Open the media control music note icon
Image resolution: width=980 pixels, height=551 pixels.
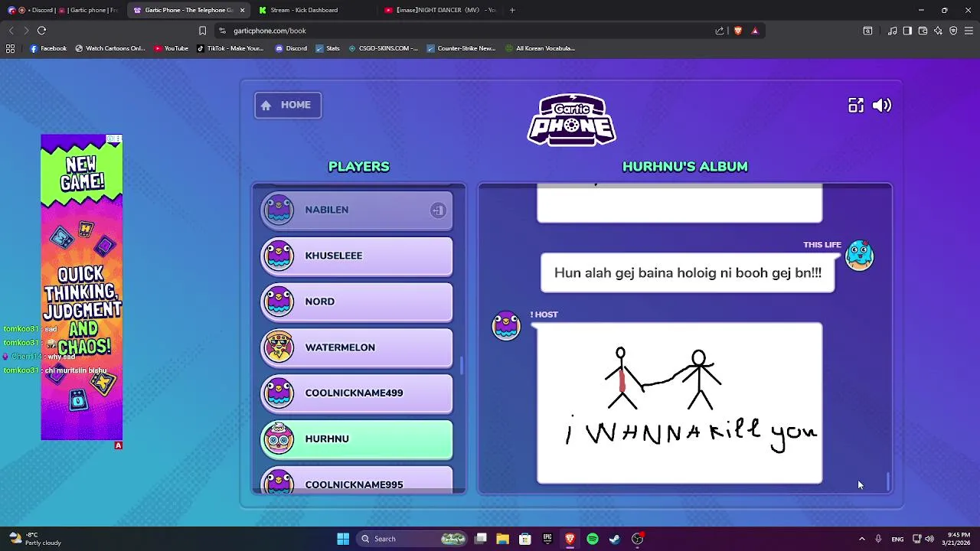click(893, 31)
